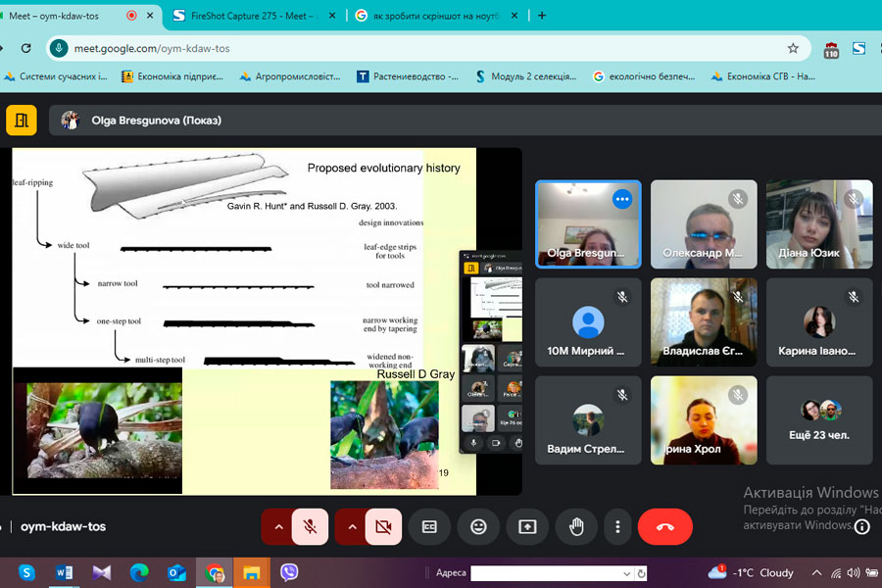Click the meeting info icon at bottom right
This screenshot has height=588, width=882.
[861, 527]
